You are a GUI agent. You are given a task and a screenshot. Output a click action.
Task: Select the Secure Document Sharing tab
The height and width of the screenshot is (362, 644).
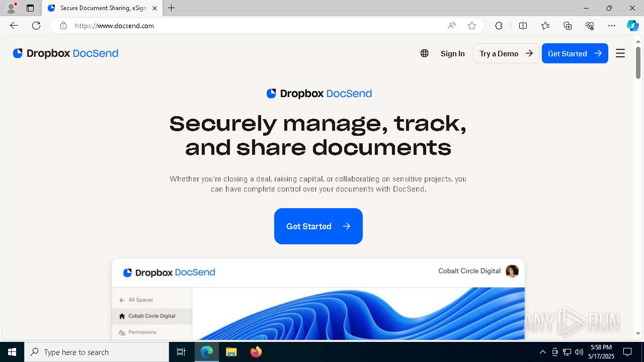[102, 8]
